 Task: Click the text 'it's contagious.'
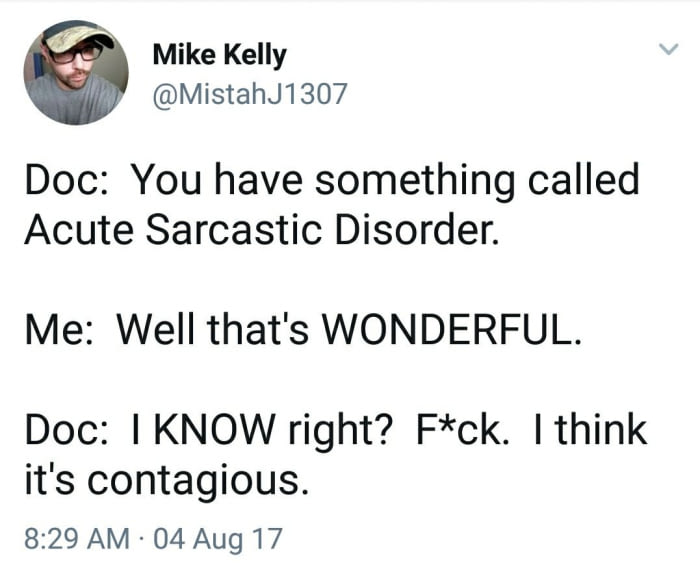(167, 481)
